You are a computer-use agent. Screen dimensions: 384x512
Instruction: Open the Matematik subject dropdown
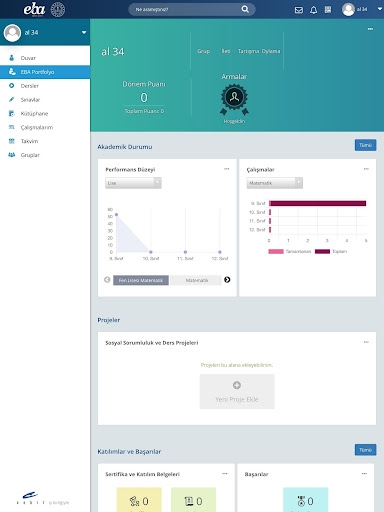pos(275,183)
